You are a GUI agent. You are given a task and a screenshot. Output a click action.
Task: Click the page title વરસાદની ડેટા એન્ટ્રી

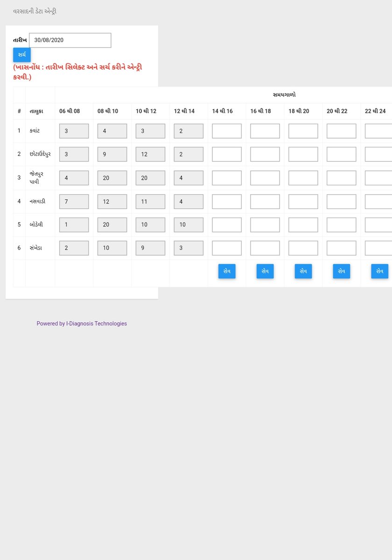35,11
